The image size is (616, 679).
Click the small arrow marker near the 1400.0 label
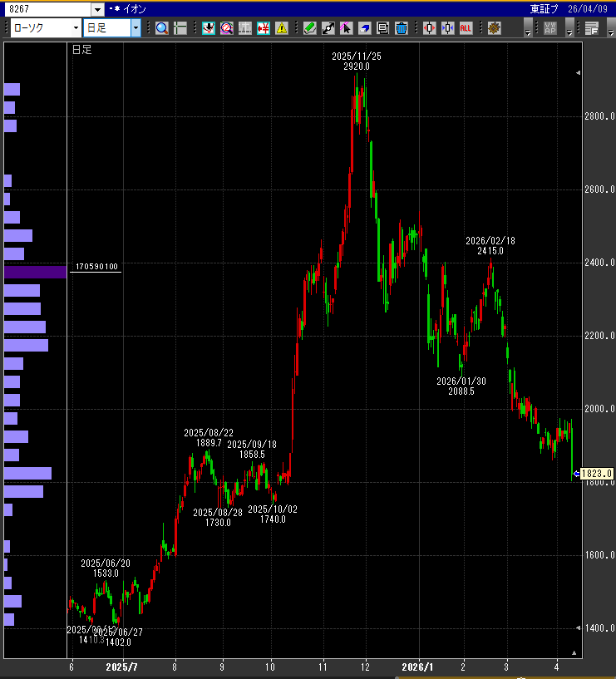coord(579,628)
